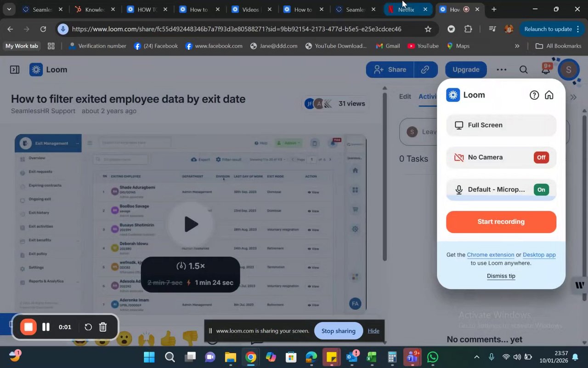Open the S profile avatar in Loom header

point(568,70)
